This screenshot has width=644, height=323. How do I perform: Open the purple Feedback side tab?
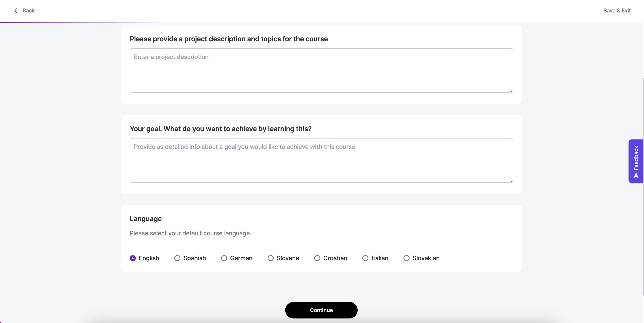(636, 158)
